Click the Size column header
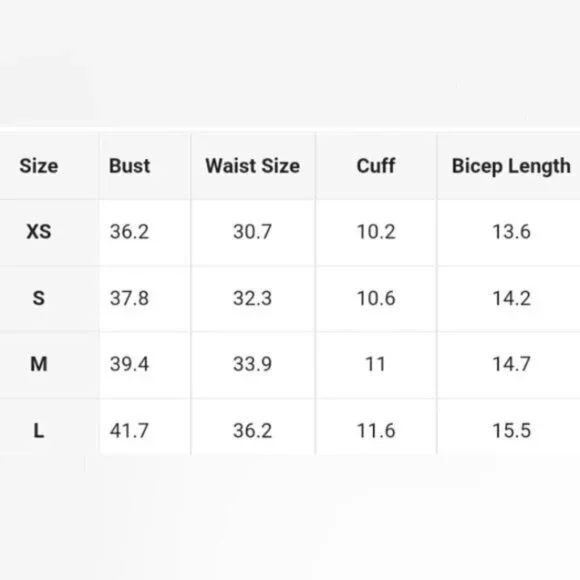 39,166
